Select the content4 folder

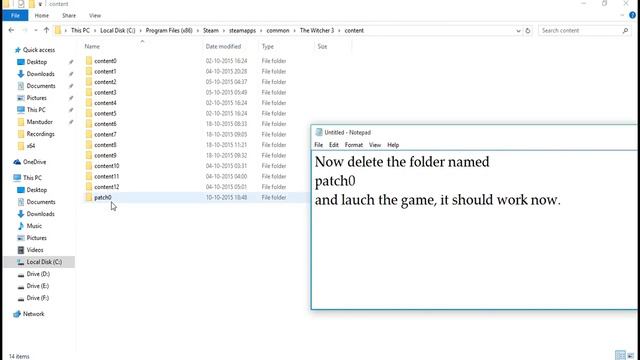click(x=105, y=103)
